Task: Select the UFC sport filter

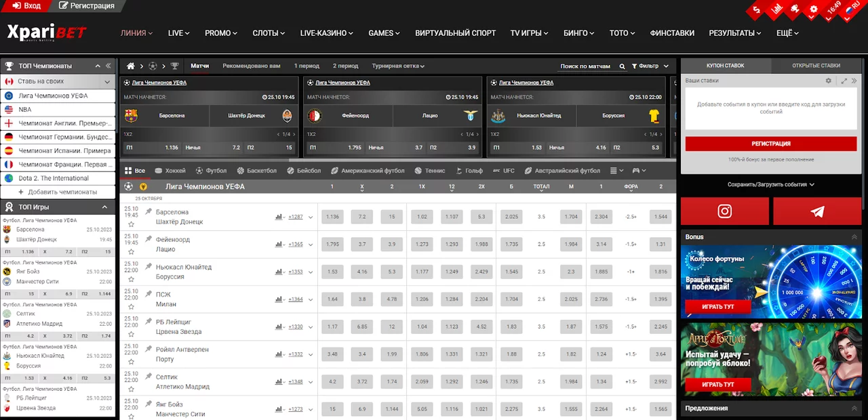Action: 504,171
